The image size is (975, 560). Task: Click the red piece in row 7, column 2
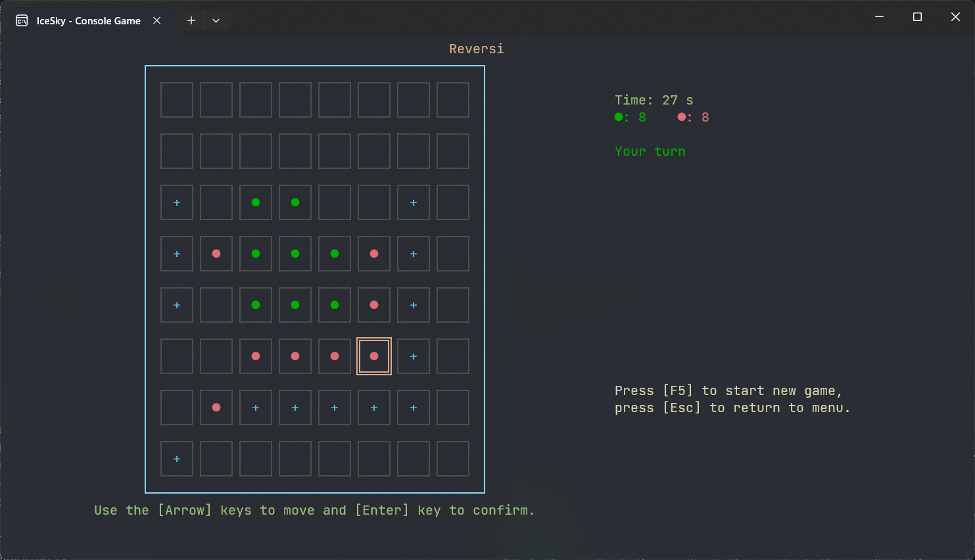pos(216,408)
